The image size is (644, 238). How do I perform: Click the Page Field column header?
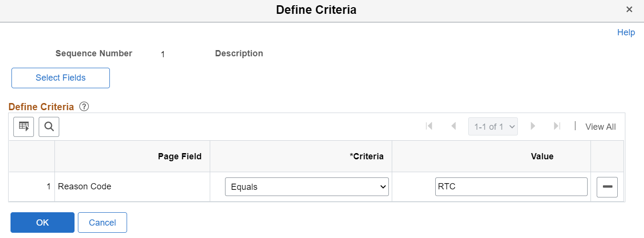(x=180, y=156)
